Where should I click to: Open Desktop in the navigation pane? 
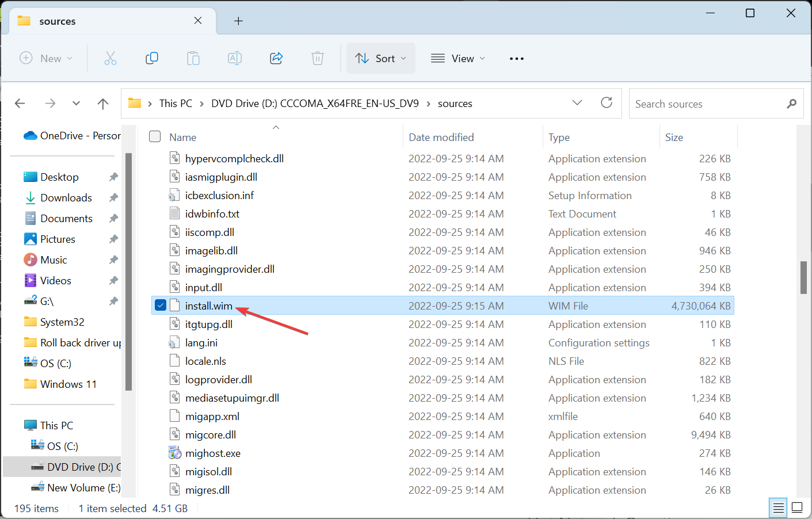pos(59,177)
